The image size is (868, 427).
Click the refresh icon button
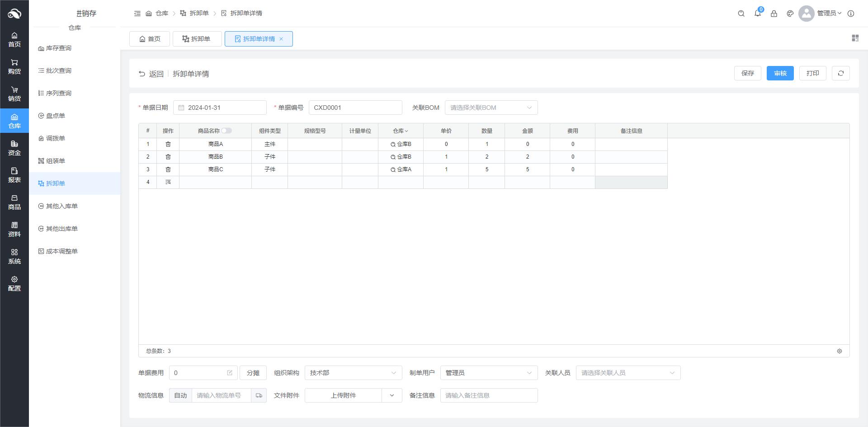click(840, 73)
